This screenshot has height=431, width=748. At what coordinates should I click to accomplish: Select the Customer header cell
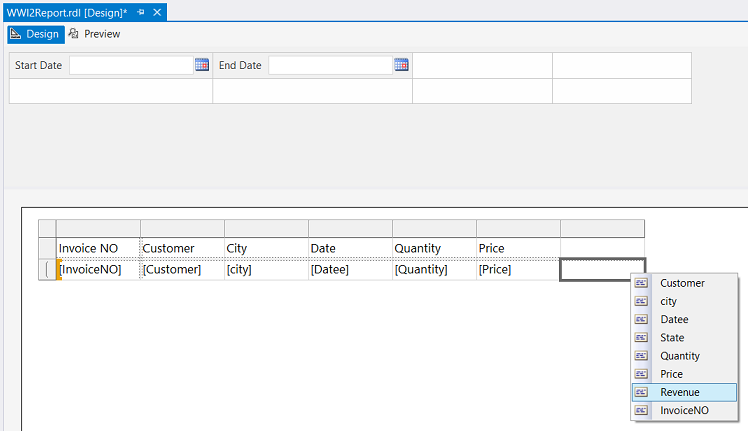(182, 248)
